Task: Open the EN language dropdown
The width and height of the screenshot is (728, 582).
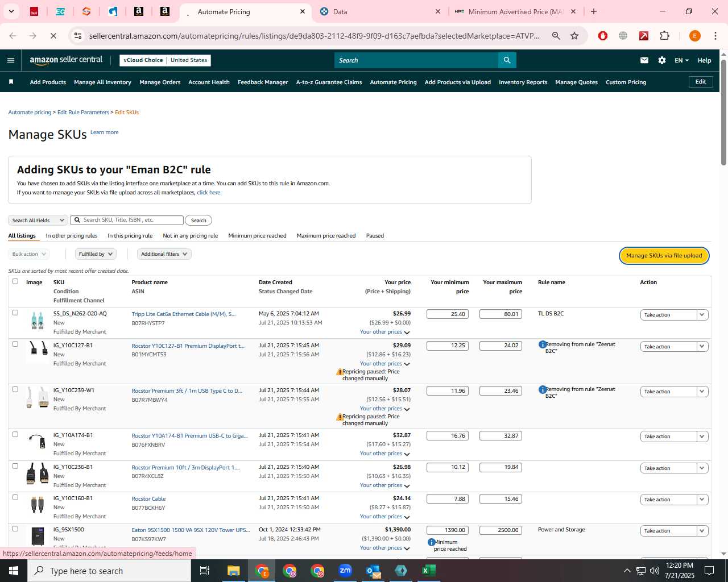Action: (681, 60)
